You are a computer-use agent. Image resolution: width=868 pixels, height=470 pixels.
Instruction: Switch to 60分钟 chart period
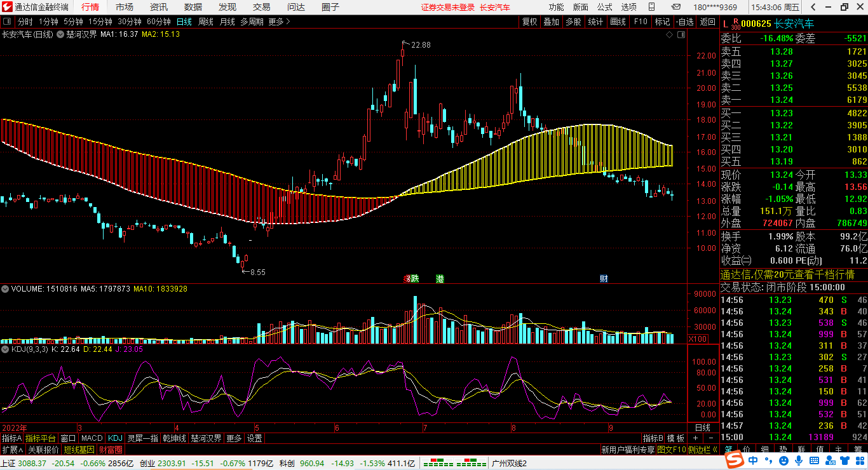pyautogui.click(x=158, y=22)
